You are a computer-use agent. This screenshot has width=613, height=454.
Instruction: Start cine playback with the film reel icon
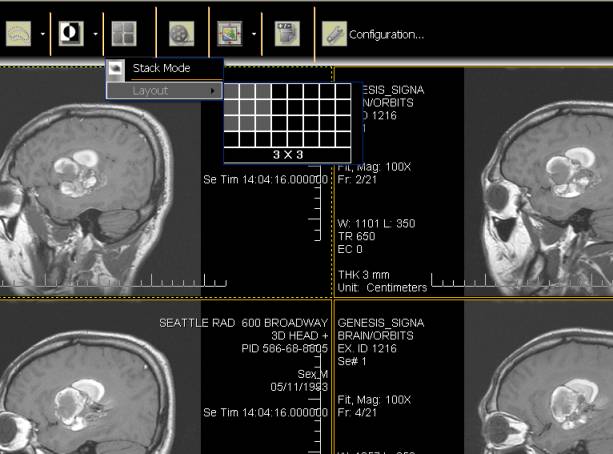click(x=181, y=34)
